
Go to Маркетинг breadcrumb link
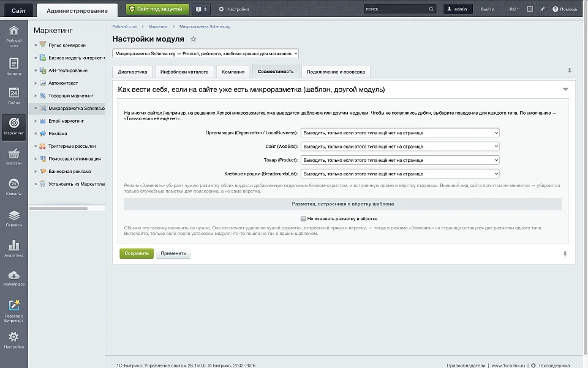coord(158,26)
